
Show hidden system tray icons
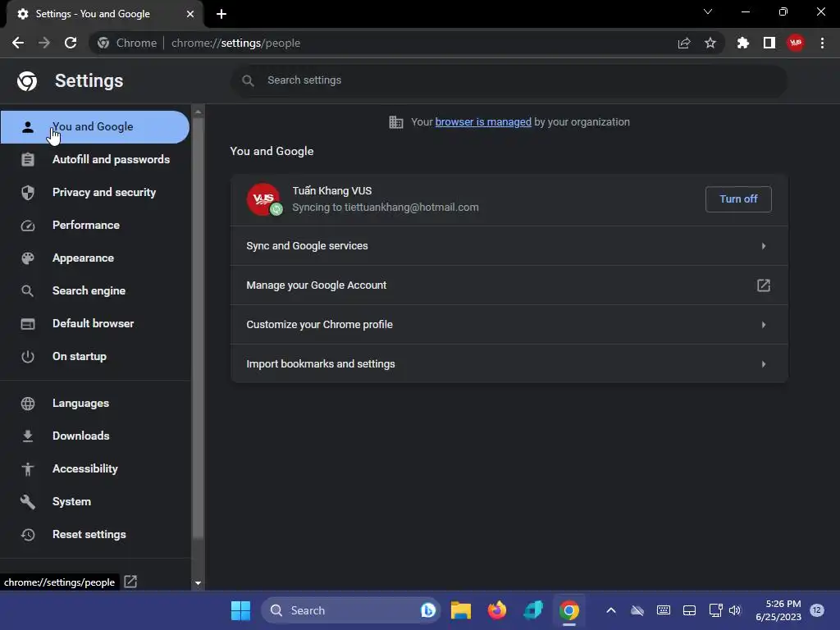click(610, 610)
